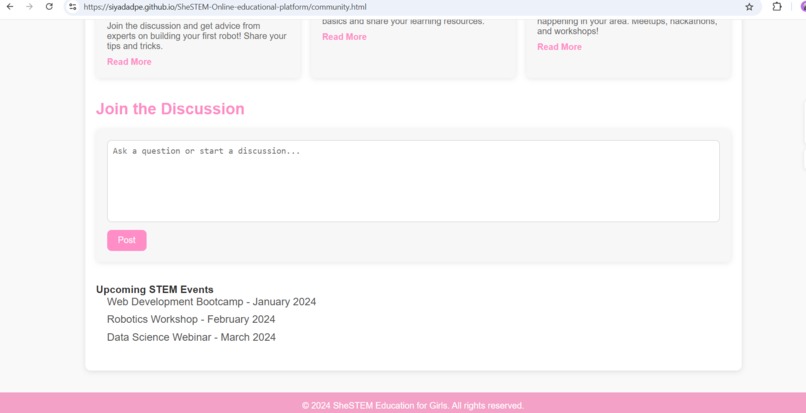Click the footer copyright text for SheSTEM
The image size is (806, 413).
(413, 406)
